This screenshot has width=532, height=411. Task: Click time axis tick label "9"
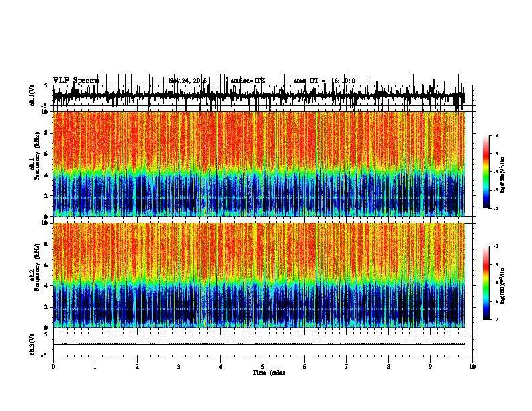click(430, 367)
